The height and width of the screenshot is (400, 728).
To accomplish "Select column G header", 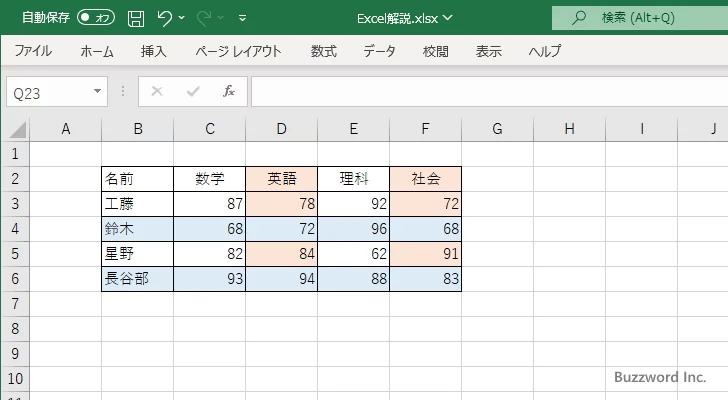I will (x=497, y=129).
